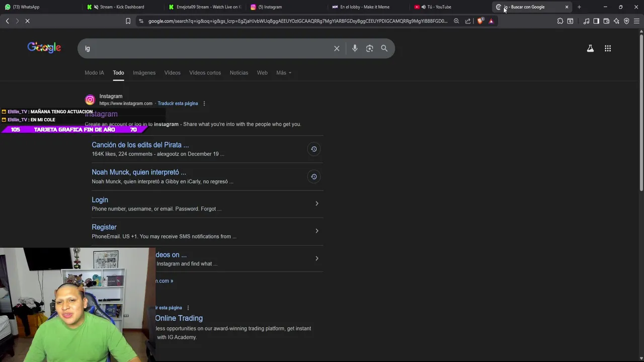
Task: Expand the chevron below the Register row
Action: (x=316, y=258)
